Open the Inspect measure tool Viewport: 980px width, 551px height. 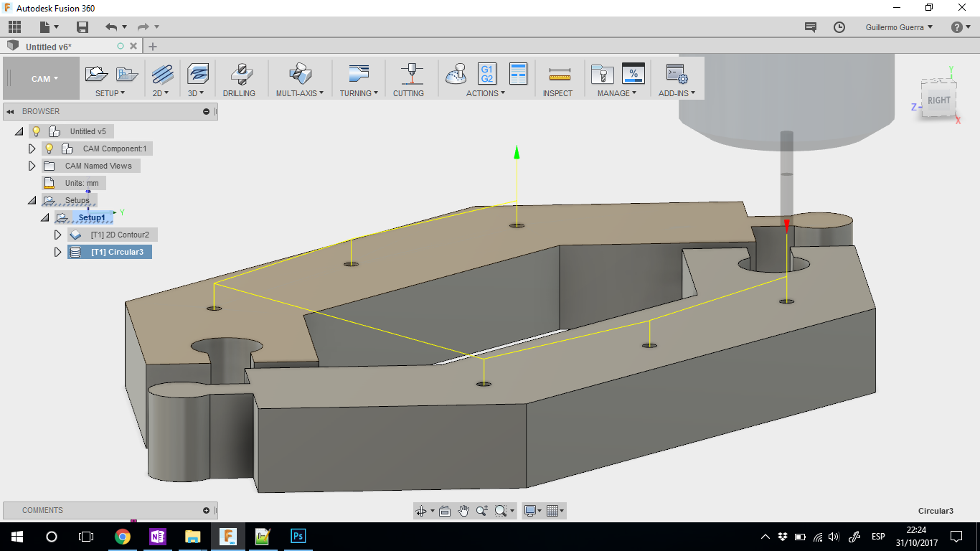(x=558, y=74)
